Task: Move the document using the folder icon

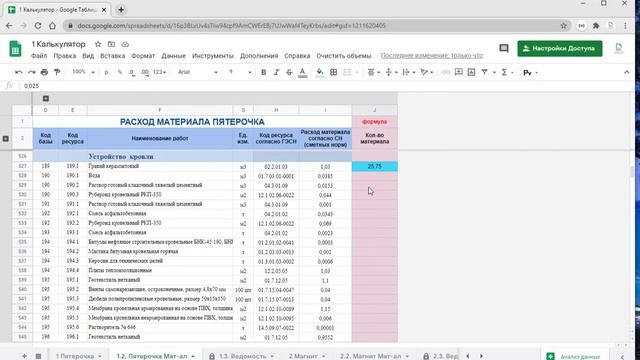Action: coord(111,44)
